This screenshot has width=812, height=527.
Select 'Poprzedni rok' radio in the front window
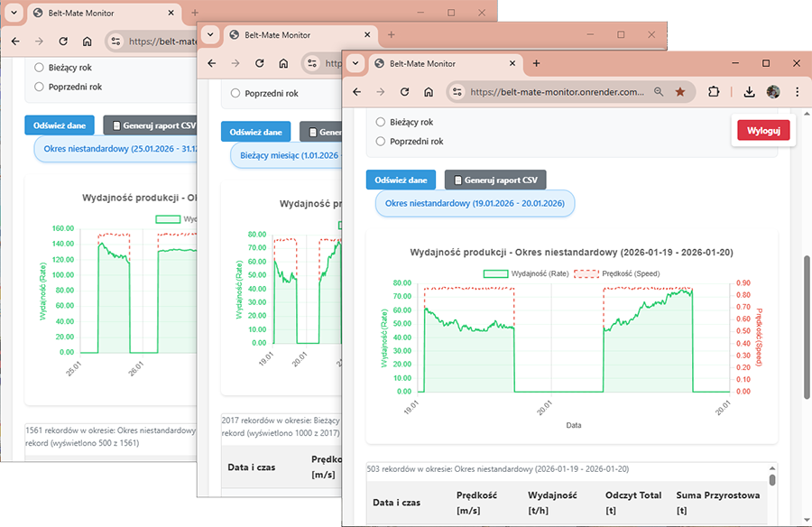(381, 142)
